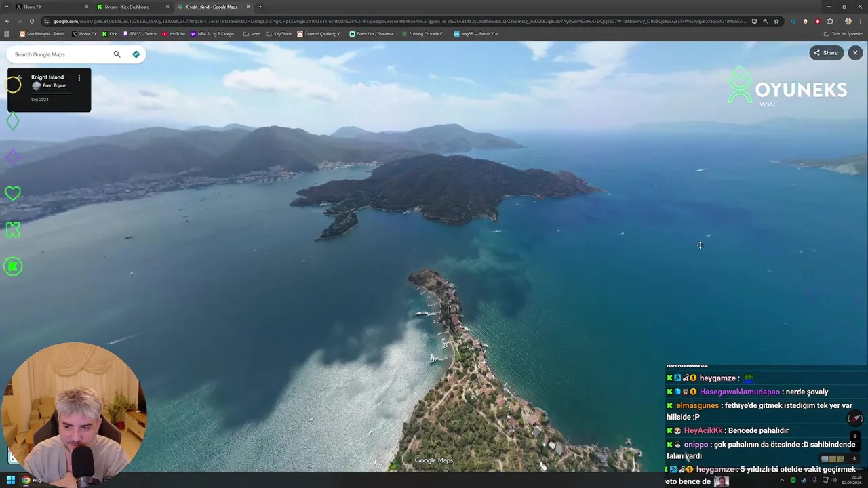Open a new browser tab
The height and width of the screenshot is (488, 868).
point(260,7)
